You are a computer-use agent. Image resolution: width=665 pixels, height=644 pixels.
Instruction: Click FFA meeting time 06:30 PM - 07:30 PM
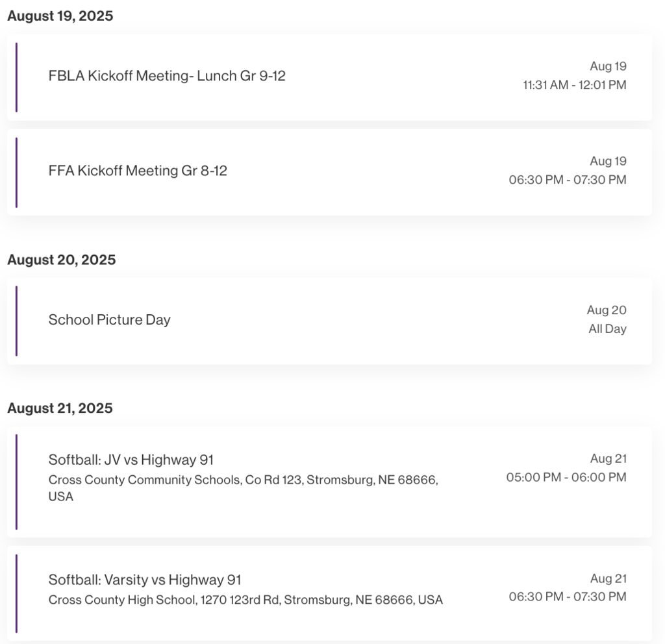click(568, 180)
